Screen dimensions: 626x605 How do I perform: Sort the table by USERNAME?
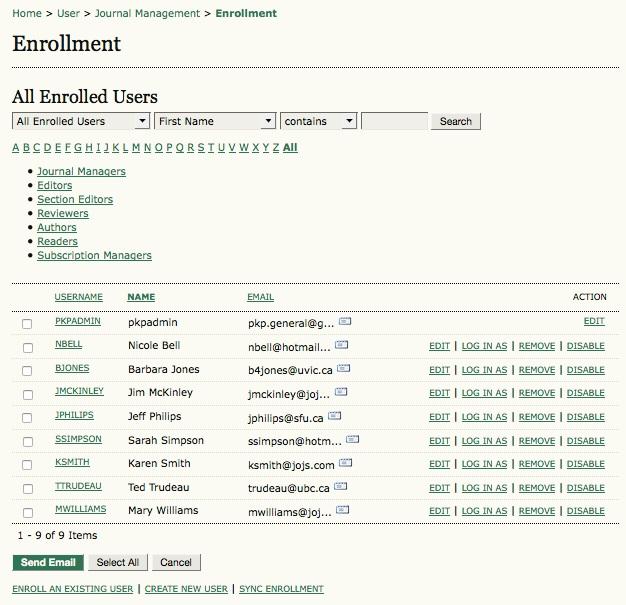click(x=79, y=297)
